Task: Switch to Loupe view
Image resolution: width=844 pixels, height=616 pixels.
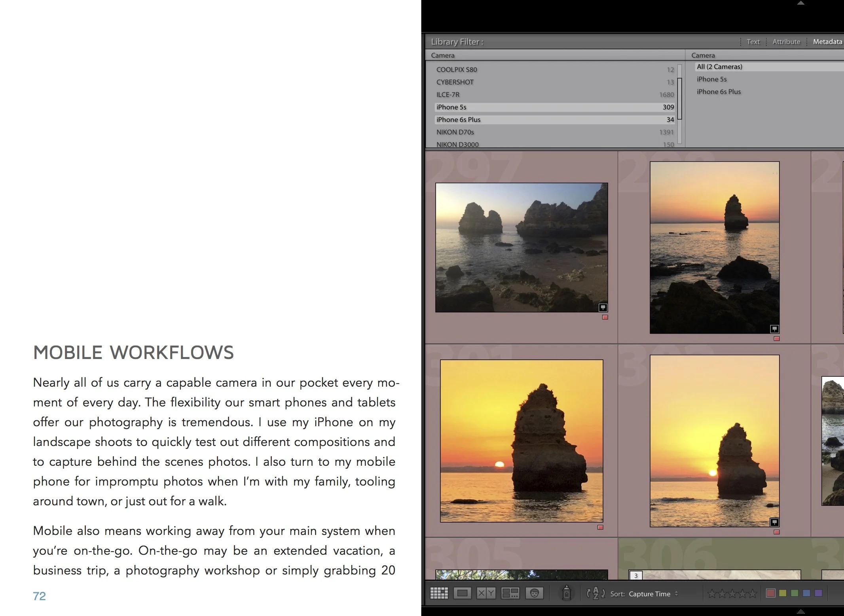Action: 462,593
